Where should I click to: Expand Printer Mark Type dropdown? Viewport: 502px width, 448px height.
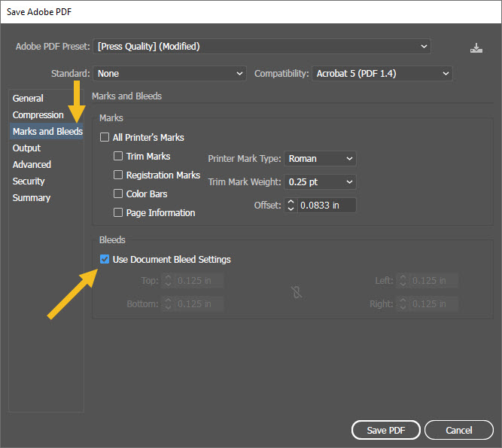tap(320, 159)
